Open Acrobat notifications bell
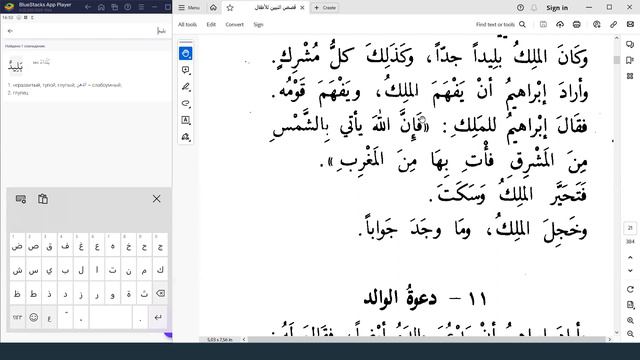Viewport: 640px width, 360px height. pyautogui.click(x=534, y=8)
